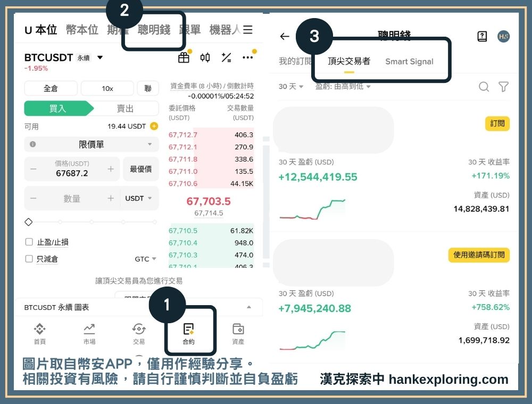Tap the back arrow on the 聰明錢 page

[285, 37]
